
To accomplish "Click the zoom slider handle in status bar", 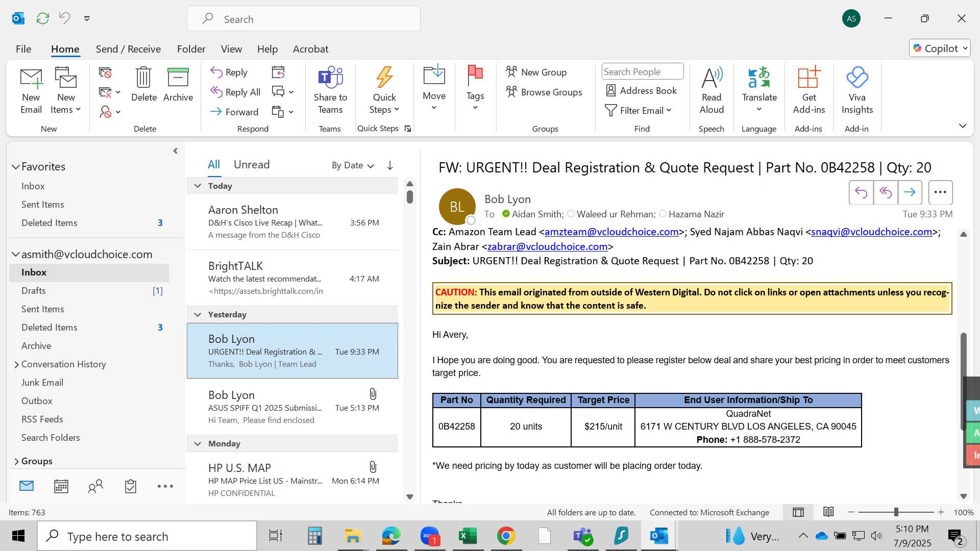I will (x=896, y=512).
